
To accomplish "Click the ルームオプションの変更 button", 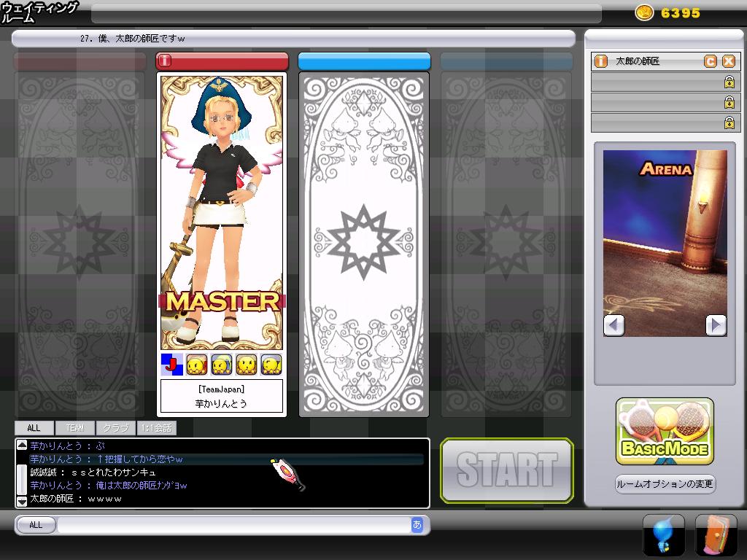I will pyautogui.click(x=665, y=484).
